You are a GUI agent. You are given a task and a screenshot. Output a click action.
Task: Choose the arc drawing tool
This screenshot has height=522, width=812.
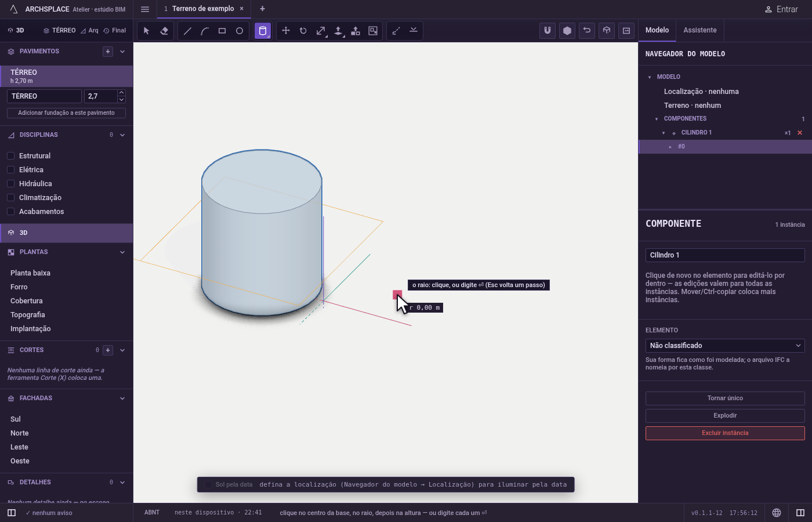coord(205,31)
